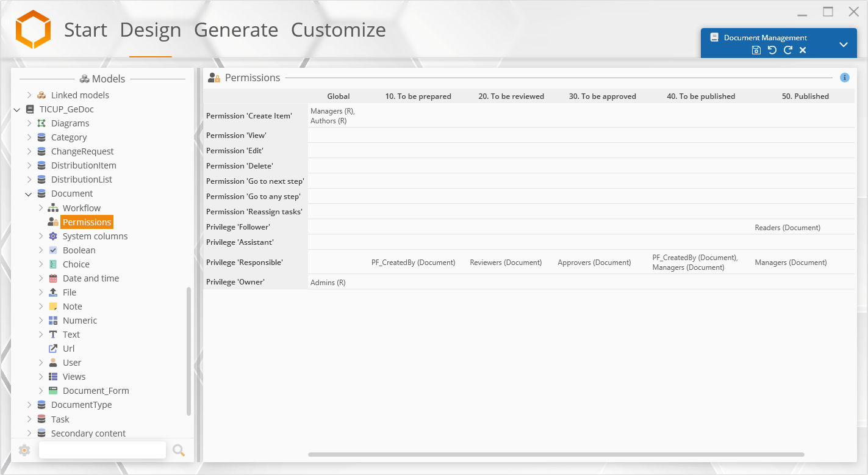The image size is (868, 475).
Task: Click the save icon in Document Management panel
Action: 756,50
